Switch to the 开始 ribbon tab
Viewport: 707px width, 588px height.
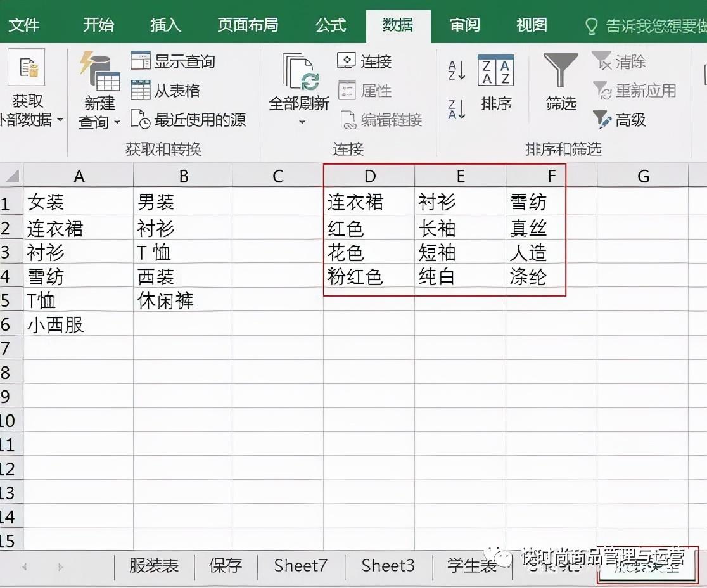point(98,25)
